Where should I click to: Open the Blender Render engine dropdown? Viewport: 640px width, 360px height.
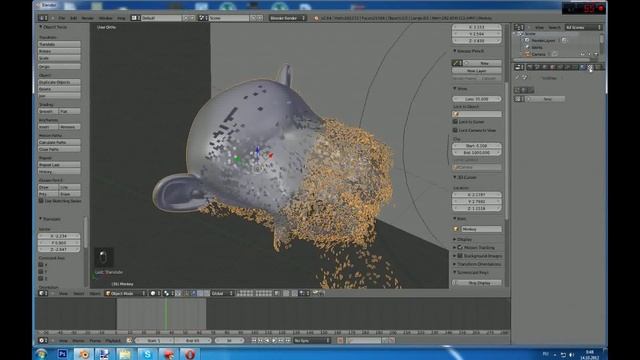287,18
